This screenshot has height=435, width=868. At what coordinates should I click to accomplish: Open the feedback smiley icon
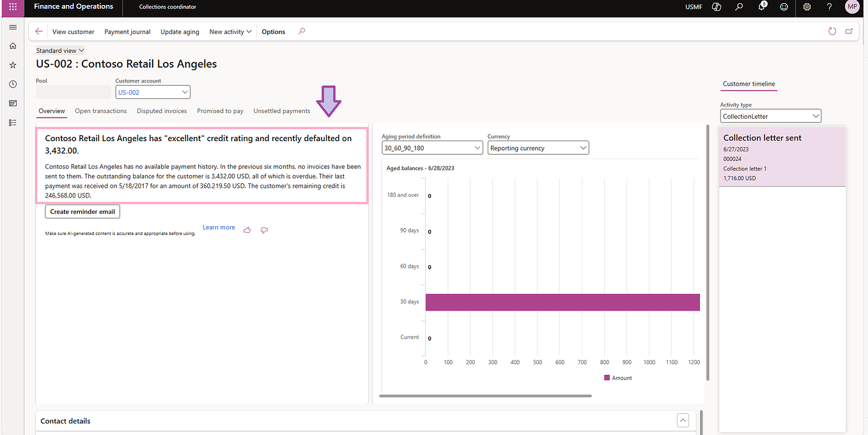(784, 8)
